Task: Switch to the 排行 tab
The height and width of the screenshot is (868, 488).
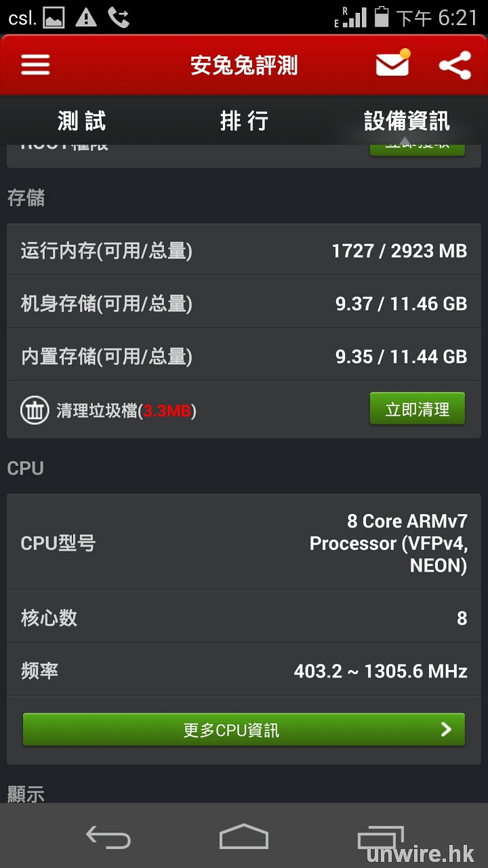Action: click(x=244, y=121)
